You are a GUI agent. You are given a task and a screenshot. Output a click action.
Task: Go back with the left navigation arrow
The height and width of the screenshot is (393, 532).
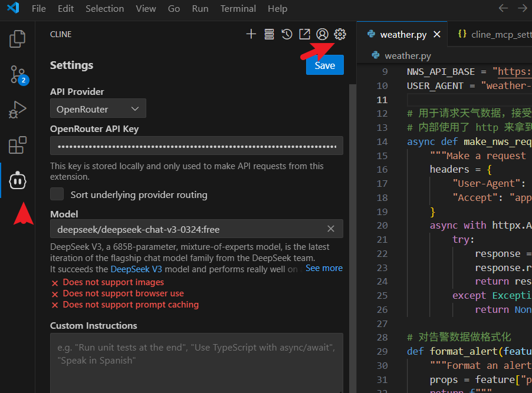pos(503,8)
